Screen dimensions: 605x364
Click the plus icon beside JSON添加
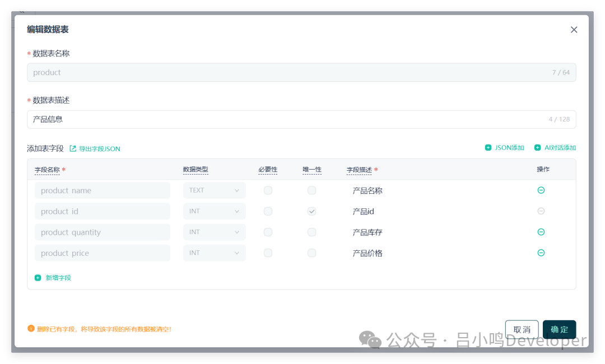[488, 148]
